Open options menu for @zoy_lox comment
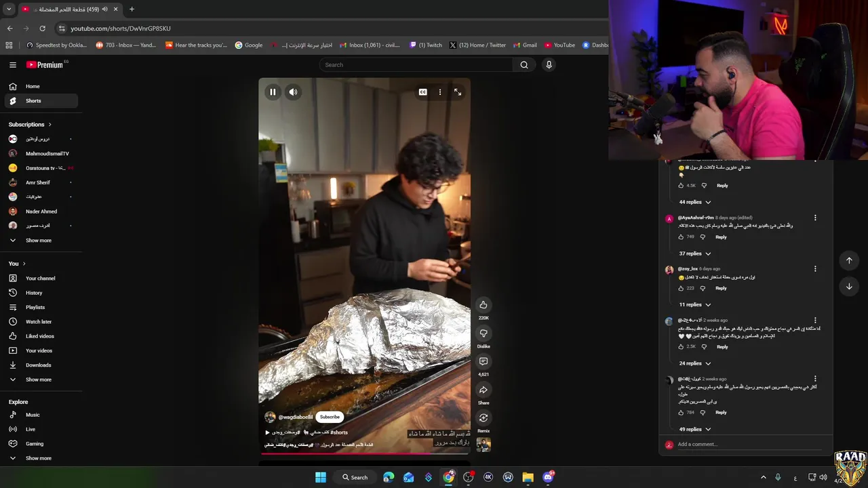 point(815,268)
